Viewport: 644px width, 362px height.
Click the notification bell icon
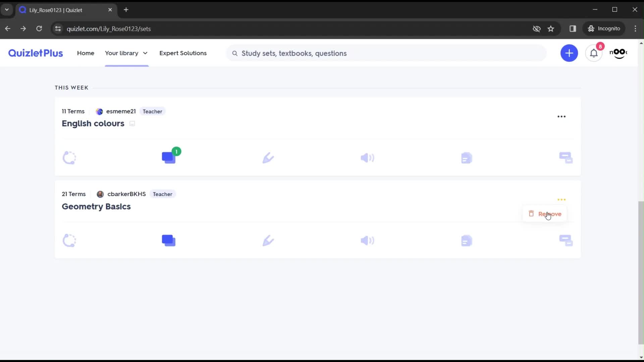tap(594, 53)
